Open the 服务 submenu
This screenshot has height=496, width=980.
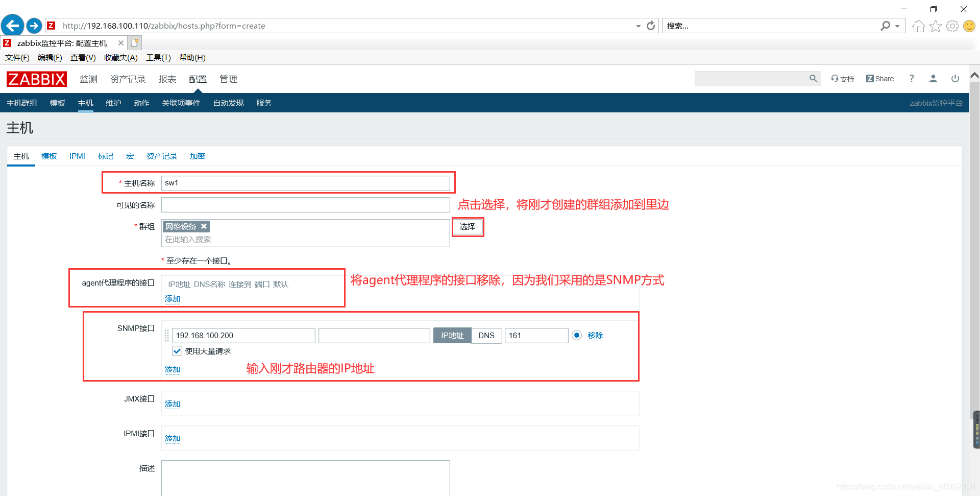point(264,103)
